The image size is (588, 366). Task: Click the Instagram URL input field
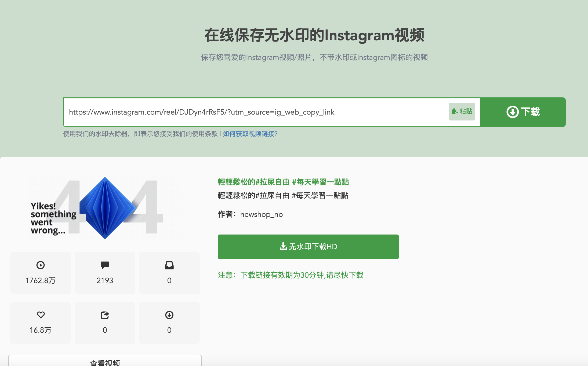pyautogui.click(x=255, y=112)
